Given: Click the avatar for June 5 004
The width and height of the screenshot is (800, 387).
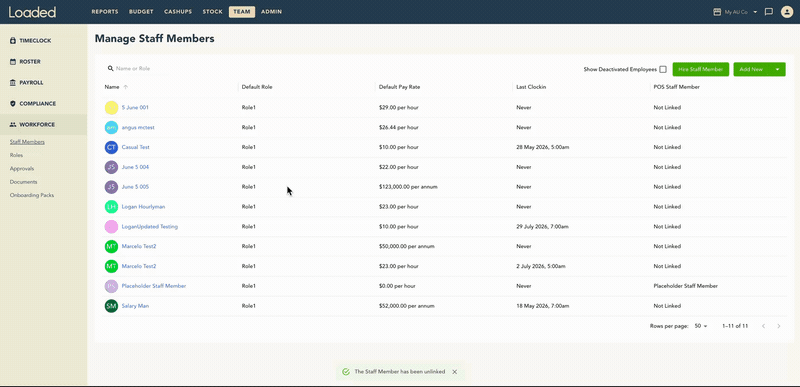Looking at the screenshot, I should click(x=111, y=167).
